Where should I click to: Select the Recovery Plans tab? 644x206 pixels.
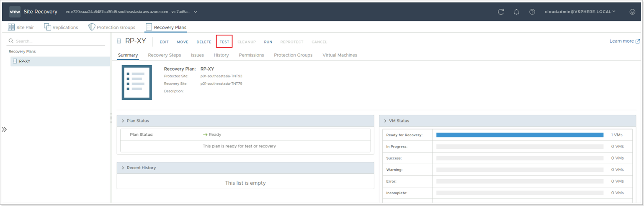point(166,27)
